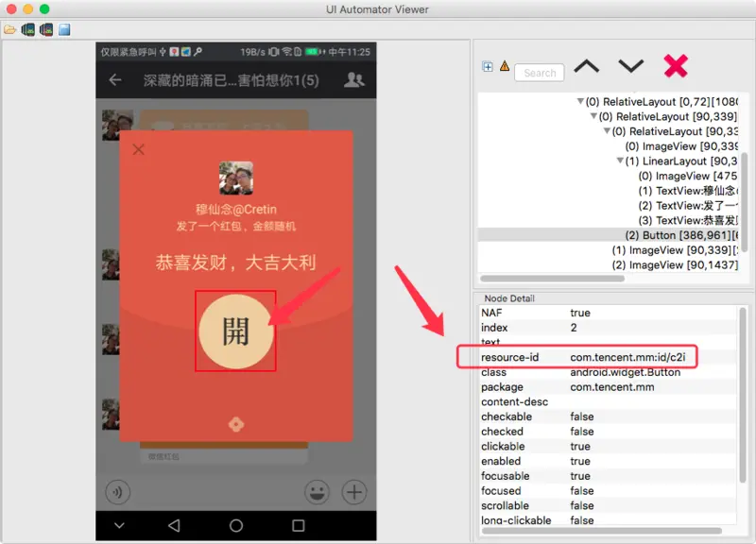
Task: Tap the 開 open button on the red envelope
Action: (235, 331)
